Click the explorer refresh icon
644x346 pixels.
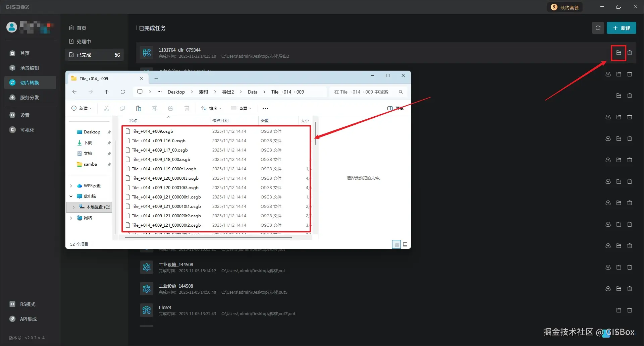tap(123, 92)
